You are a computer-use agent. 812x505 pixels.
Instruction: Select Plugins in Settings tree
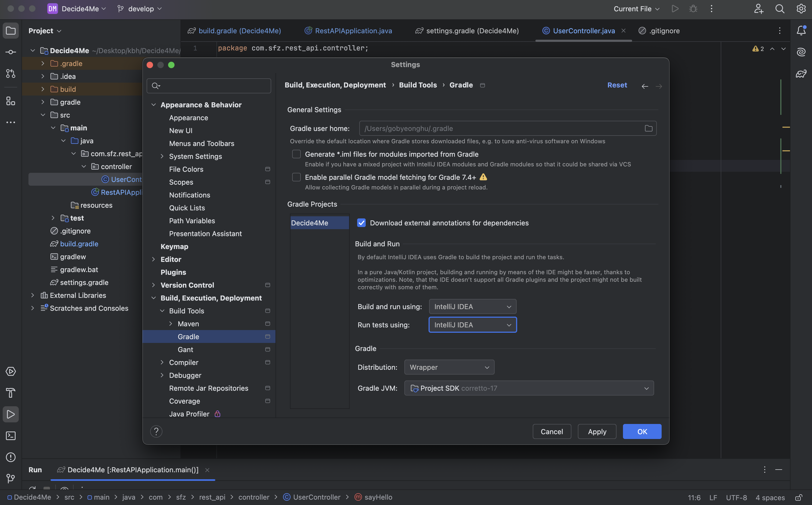[x=173, y=272]
